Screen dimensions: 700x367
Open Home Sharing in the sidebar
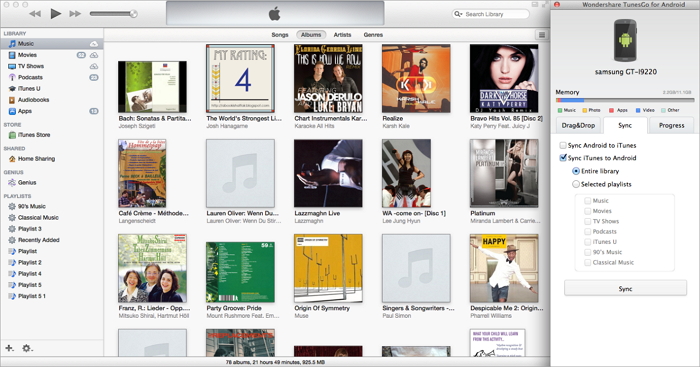tap(51, 158)
